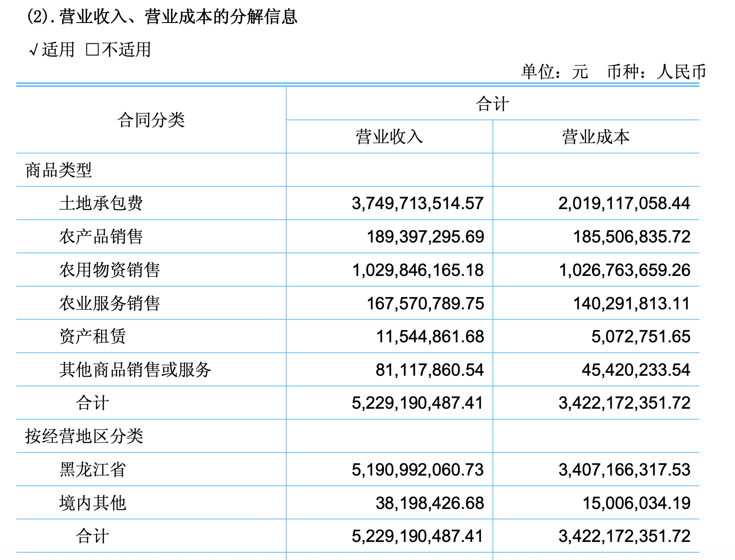Image resolution: width=735 pixels, height=560 pixels.
Task: Select 3,422,172,351.72 in 商品类型 total row
Action: click(x=624, y=403)
